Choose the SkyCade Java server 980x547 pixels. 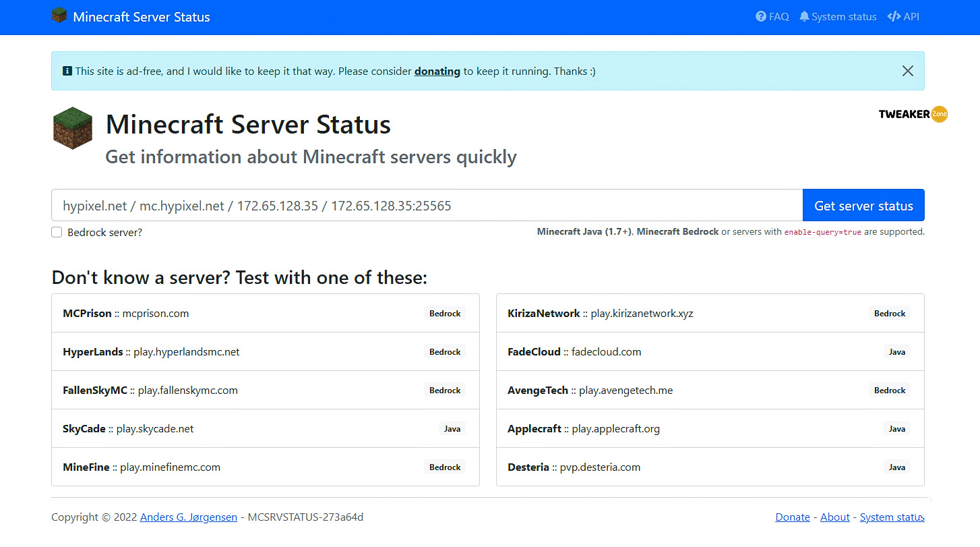point(265,428)
